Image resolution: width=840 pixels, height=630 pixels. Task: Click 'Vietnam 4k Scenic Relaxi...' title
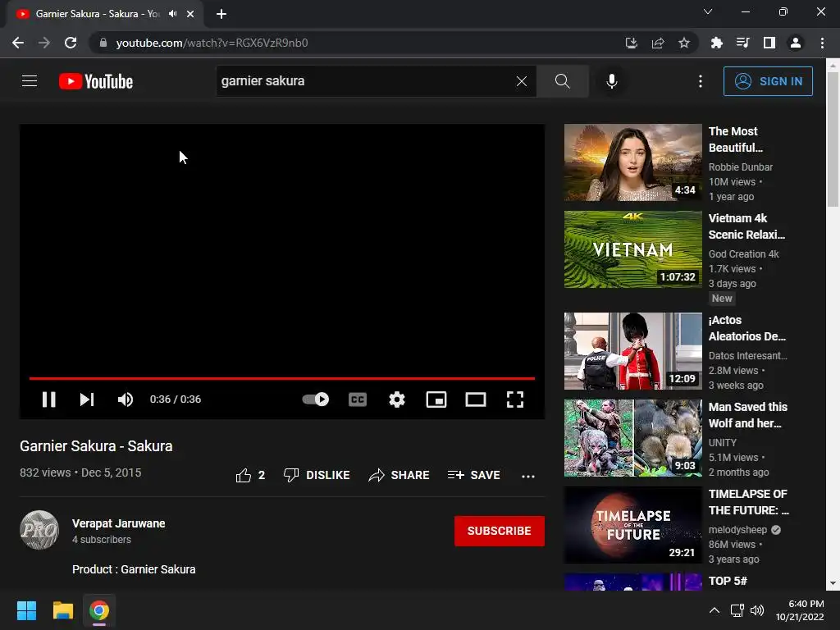[x=746, y=226]
